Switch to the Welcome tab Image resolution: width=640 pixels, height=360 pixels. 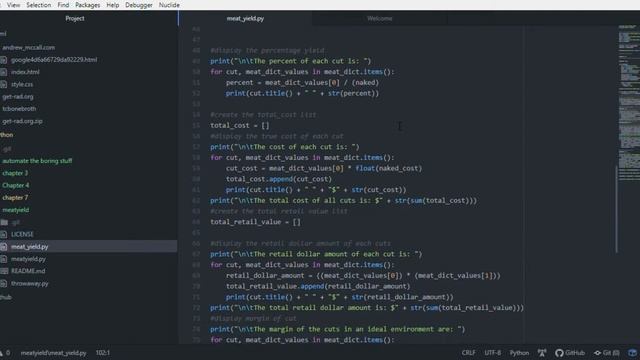click(x=380, y=18)
